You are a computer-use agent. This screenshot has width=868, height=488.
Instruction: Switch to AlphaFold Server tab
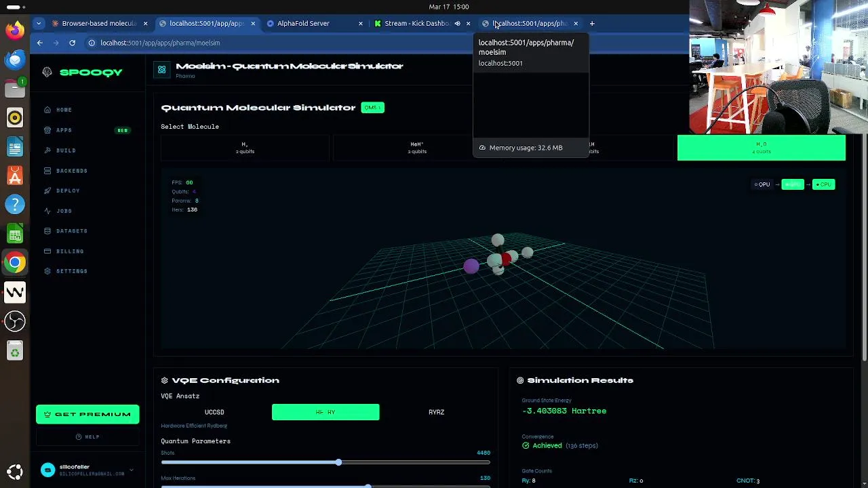pos(313,23)
